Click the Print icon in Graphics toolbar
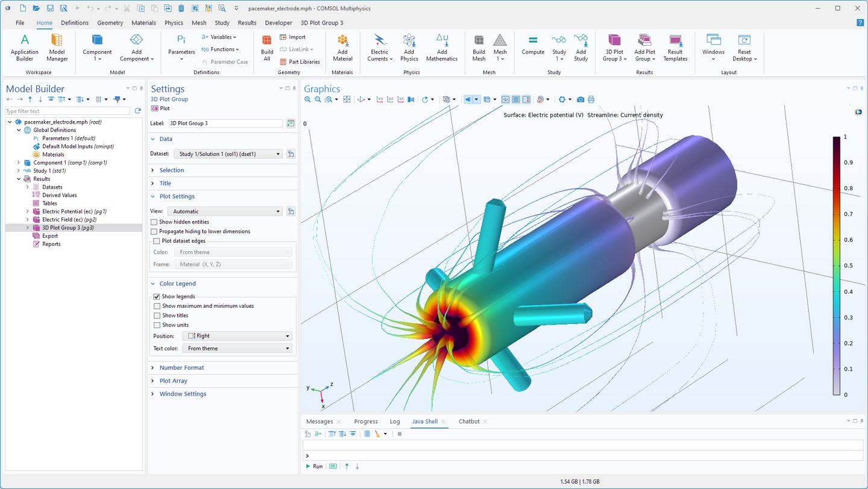868x489 pixels. (591, 99)
